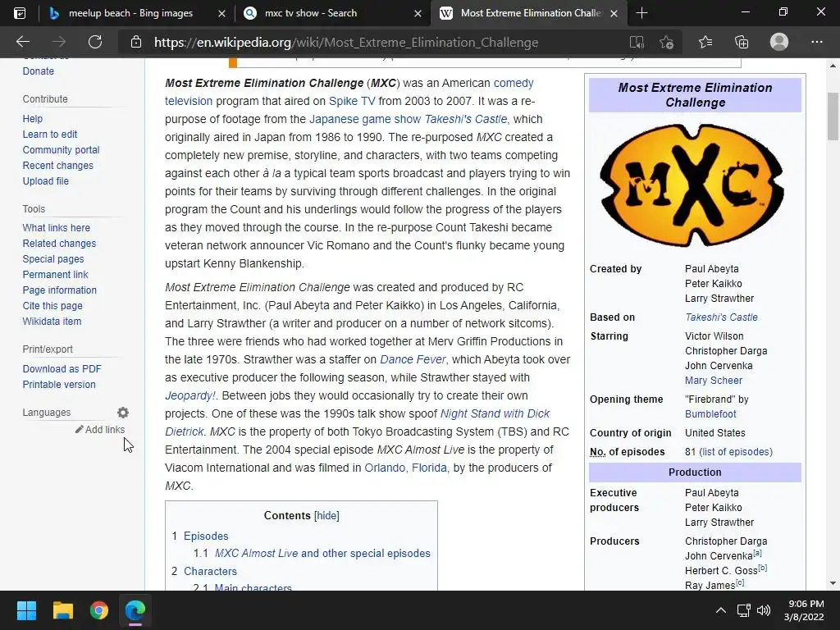Screen dimensions: 840x630
Task: Open Recent changes link
Action: (x=58, y=166)
